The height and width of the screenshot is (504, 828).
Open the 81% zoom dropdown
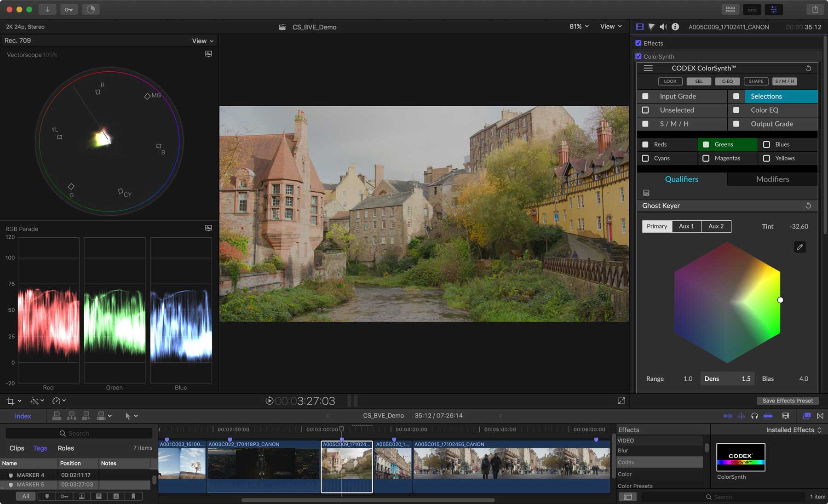579,27
